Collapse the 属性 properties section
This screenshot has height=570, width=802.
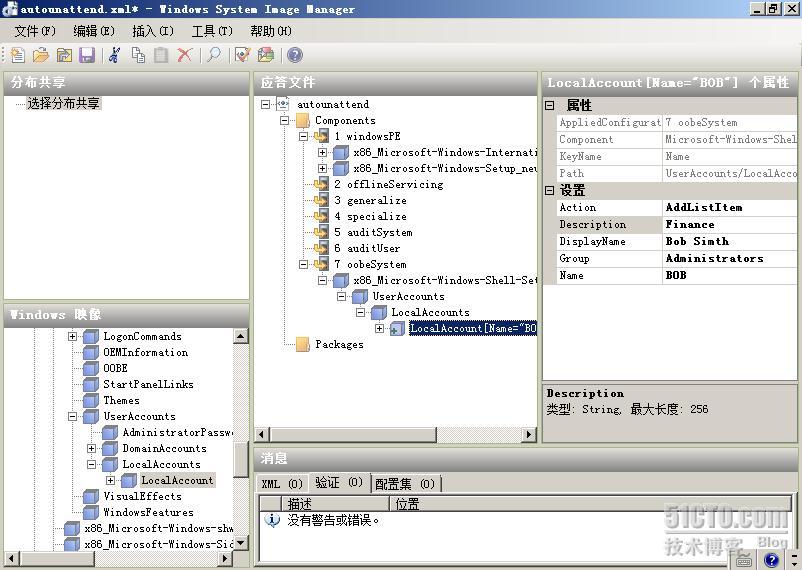[549, 105]
